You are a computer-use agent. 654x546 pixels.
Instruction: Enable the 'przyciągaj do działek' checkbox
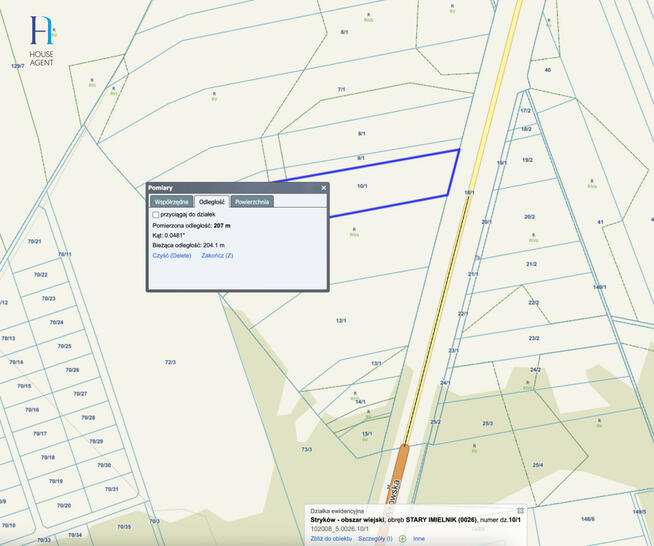tap(155, 214)
